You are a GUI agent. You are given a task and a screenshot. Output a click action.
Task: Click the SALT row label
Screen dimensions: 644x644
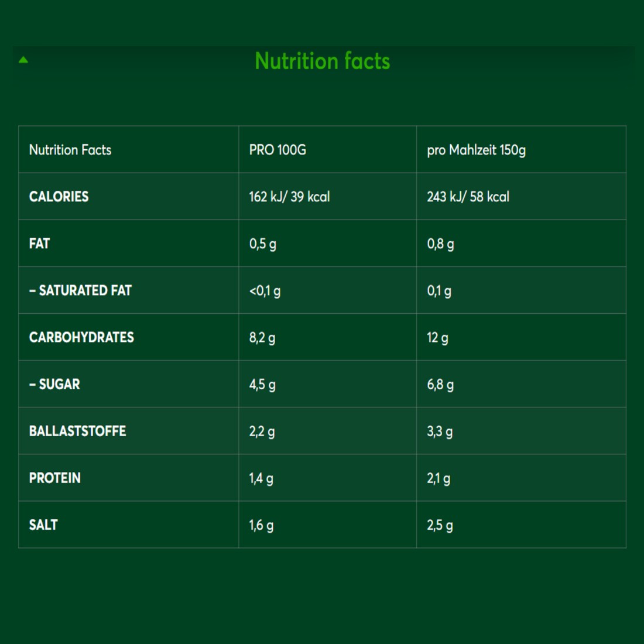pos(43,525)
